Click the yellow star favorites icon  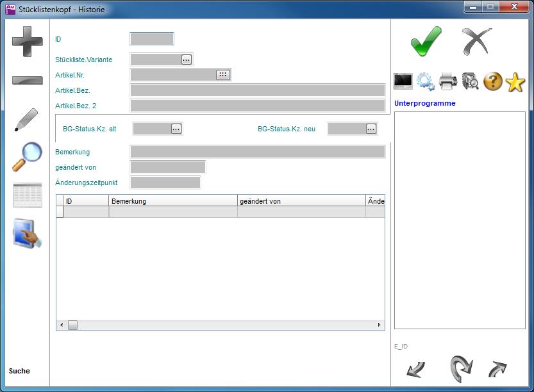coord(515,82)
